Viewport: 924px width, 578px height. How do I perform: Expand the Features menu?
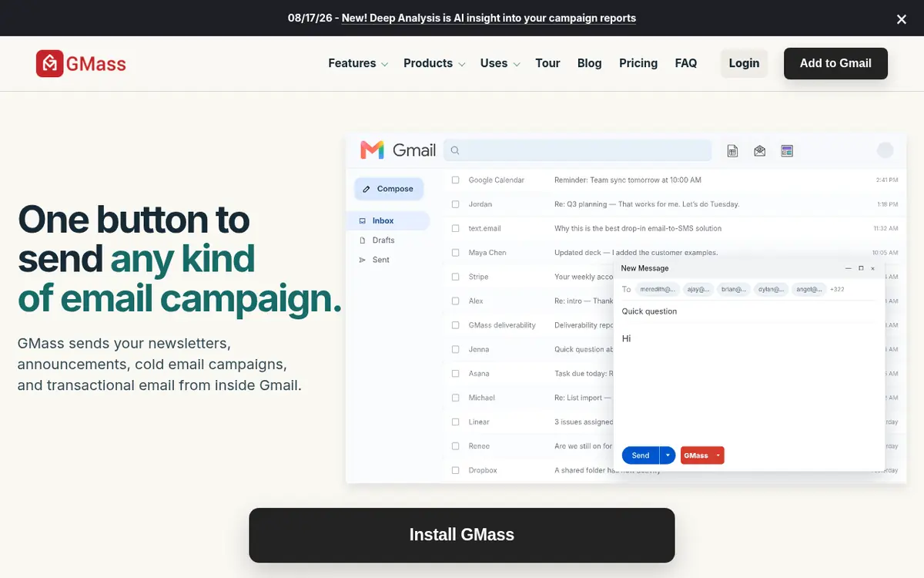click(x=358, y=63)
